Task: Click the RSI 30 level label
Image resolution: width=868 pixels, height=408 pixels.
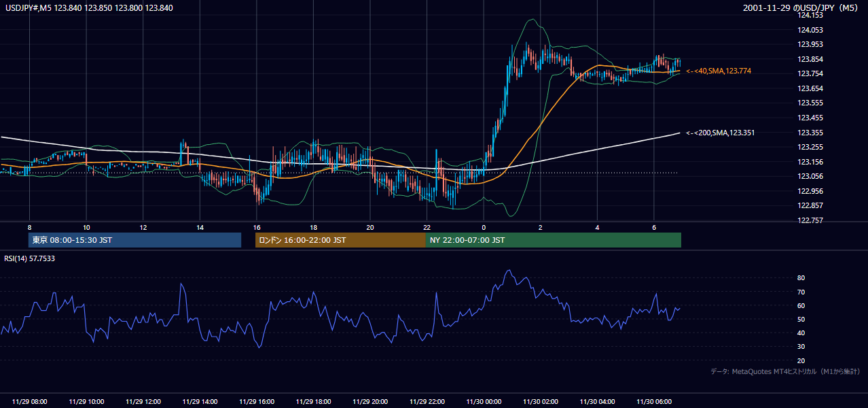Action: [801, 347]
